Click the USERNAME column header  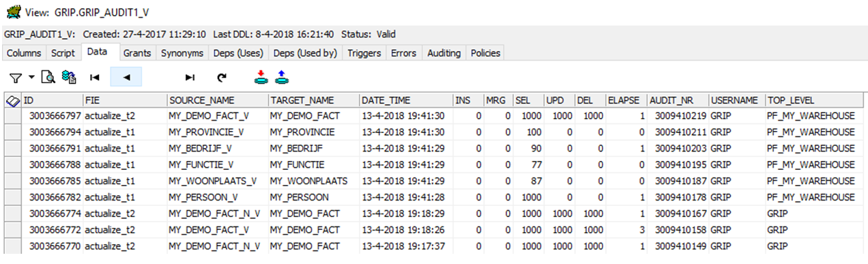[737, 100]
